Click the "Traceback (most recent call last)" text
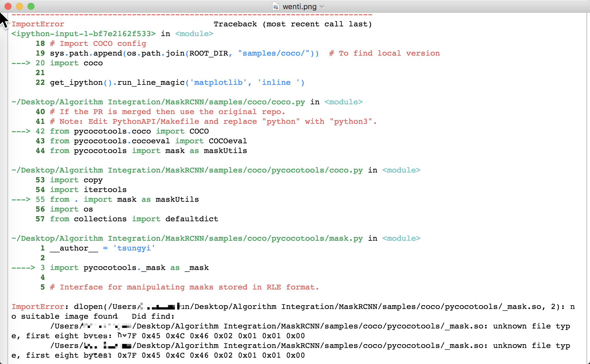This screenshot has height=364, width=590. (292, 24)
